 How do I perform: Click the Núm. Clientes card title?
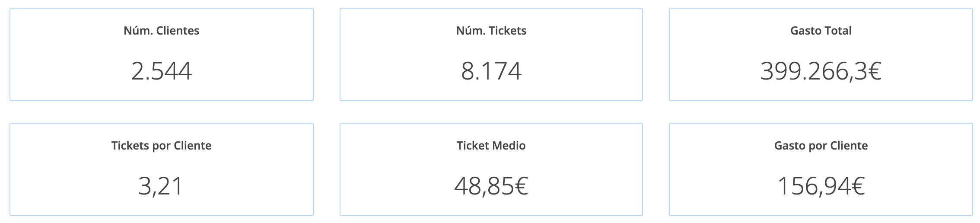point(161,31)
